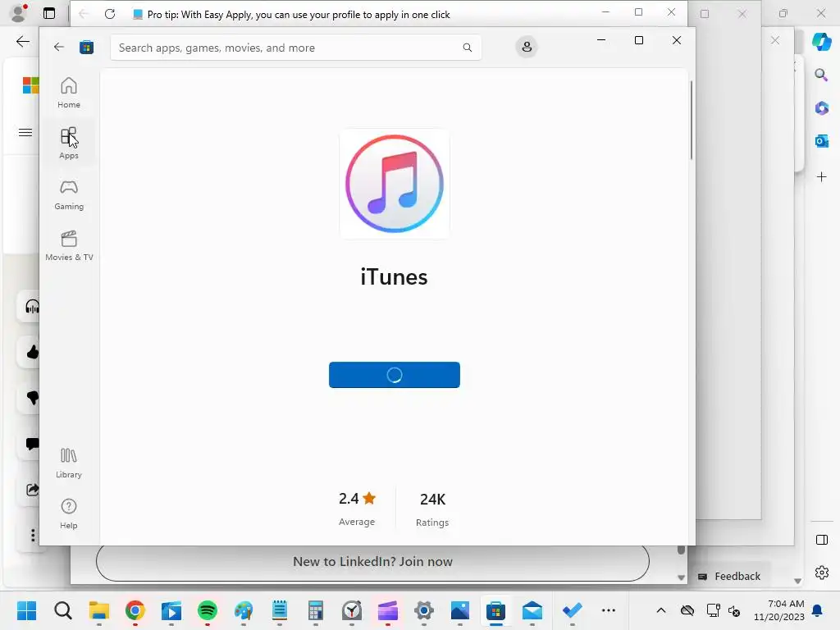Image resolution: width=840 pixels, height=630 pixels.
Task: Open File Explorer from taskbar
Action: coord(98,610)
